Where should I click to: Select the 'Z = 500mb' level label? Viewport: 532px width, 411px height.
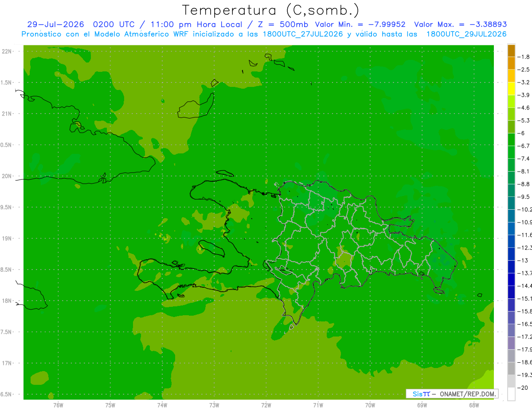coord(282,24)
